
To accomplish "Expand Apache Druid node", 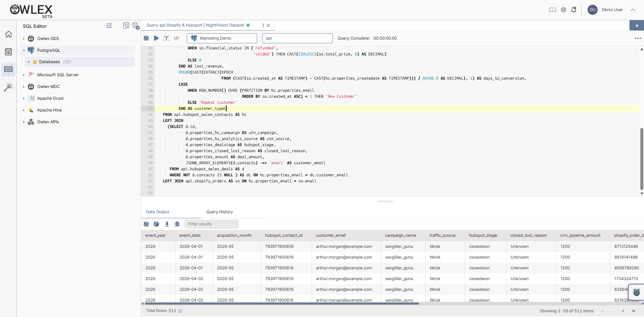I will pyautogui.click(x=24, y=98).
